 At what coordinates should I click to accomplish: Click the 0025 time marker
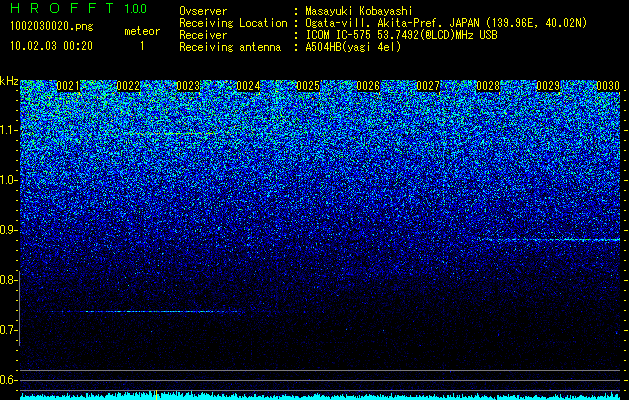(x=308, y=86)
